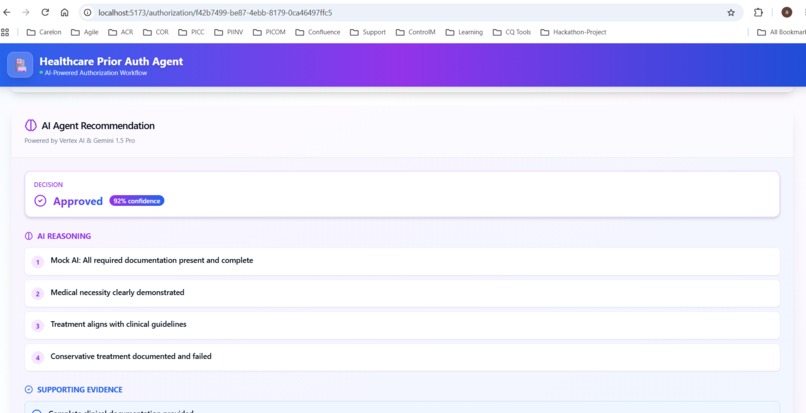Click the check icon beside SUPPORTING EVIDENCE
Image resolution: width=806 pixels, height=413 pixels.
(x=29, y=389)
